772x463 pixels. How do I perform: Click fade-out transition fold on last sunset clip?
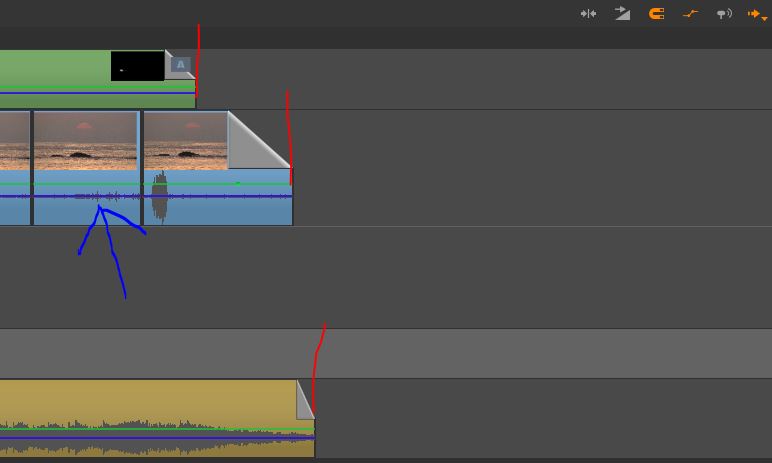257,142
